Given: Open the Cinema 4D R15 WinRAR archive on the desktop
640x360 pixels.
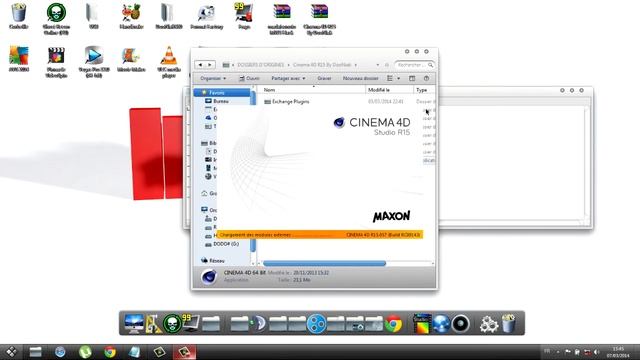Looking at the screenshot, I should pos(319,18).
